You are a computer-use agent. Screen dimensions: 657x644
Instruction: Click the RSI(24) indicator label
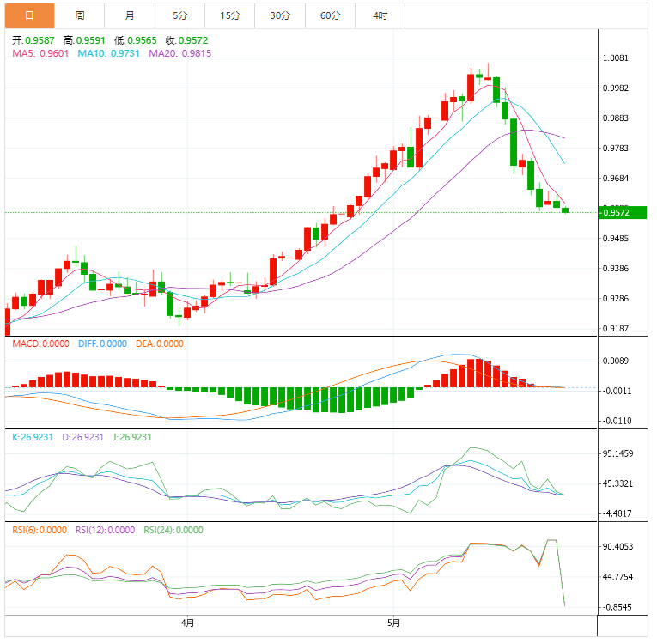[173, 530]
